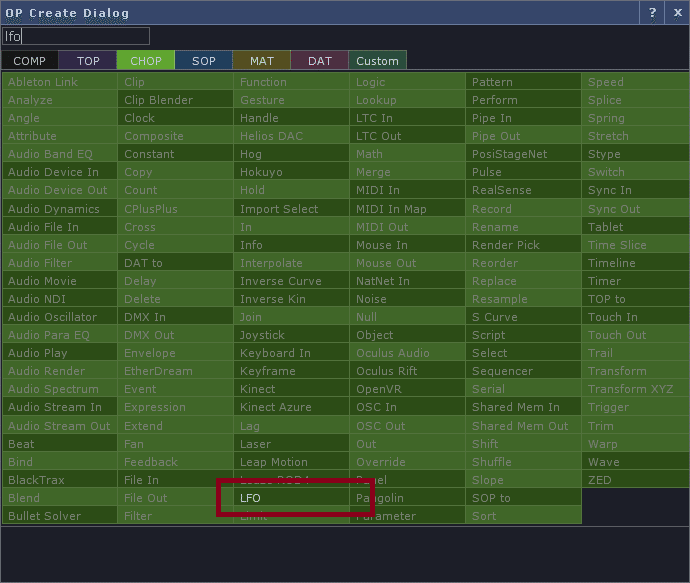Select the LFO operator
The width and height of the screenshot is (690, 583).
[291, 498]
